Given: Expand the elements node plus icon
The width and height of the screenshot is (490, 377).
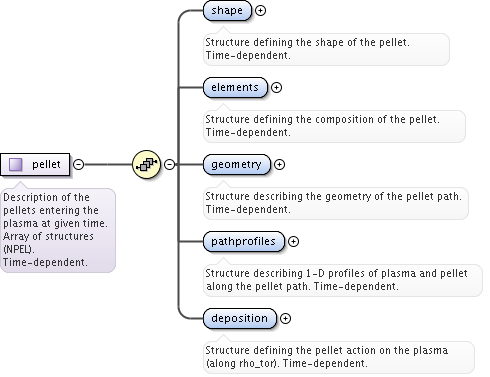Looking at the screenshot, I should pos(276,88).
